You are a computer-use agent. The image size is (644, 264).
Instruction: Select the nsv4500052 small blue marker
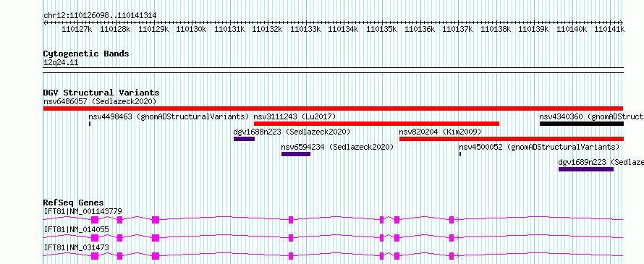[x=460, y=154]
